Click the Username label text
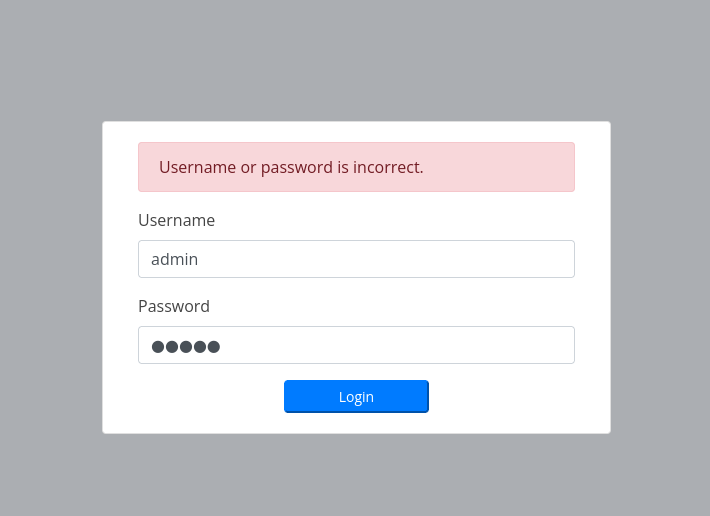 pos(176,220)
